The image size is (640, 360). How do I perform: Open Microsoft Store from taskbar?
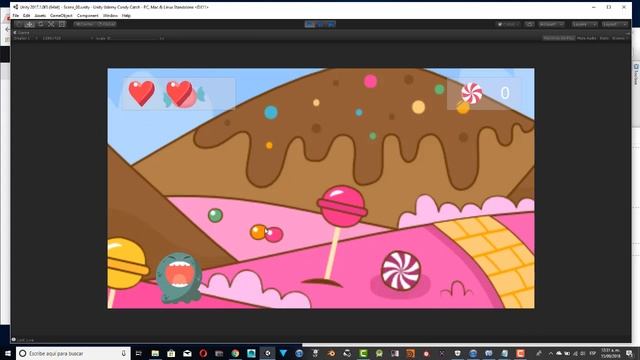pyautogui.click(x=171, y=353)
